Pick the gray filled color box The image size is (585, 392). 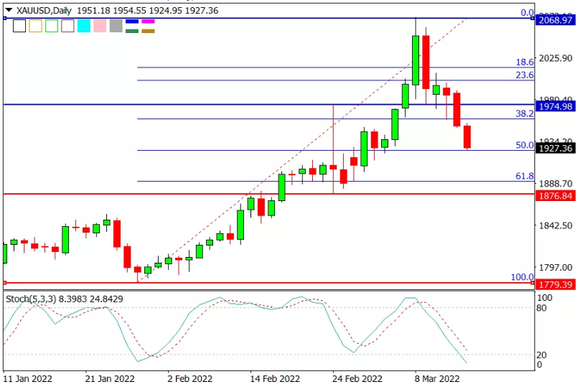116,26
